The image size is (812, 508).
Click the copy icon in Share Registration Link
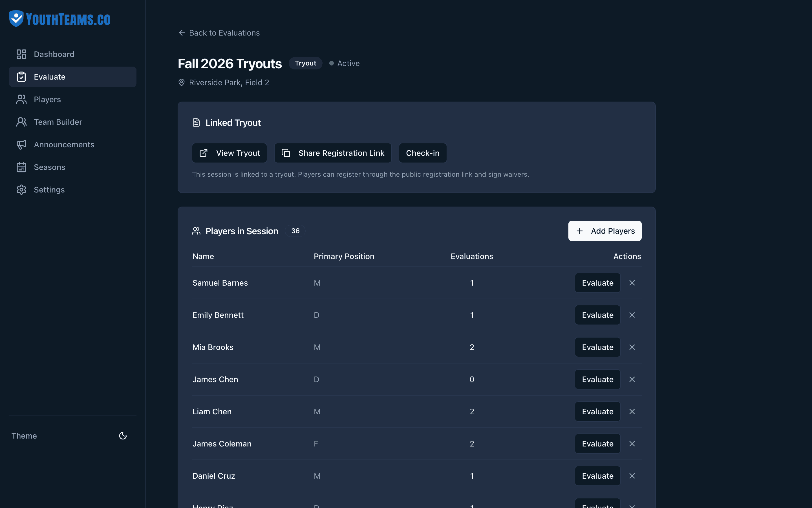pos(286,153)
